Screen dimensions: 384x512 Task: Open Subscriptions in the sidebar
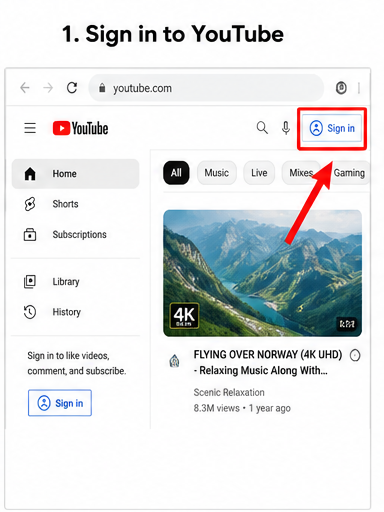pos(75,235)
